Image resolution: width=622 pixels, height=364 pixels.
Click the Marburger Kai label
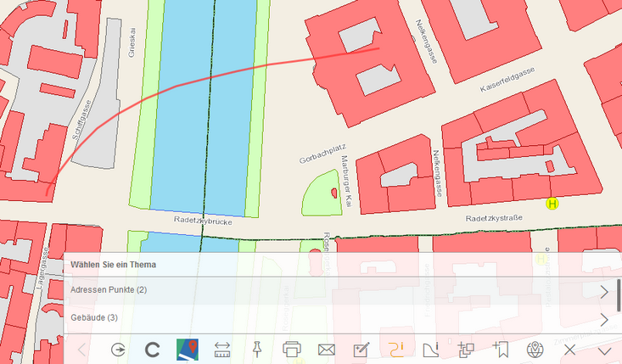point(346,181)
